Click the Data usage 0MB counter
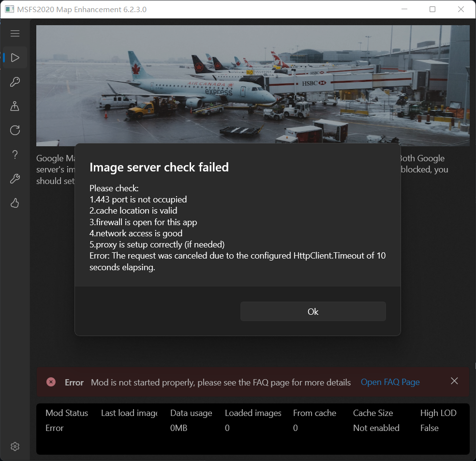The height and width of the screenshot is (461, 476). (191, 420)
